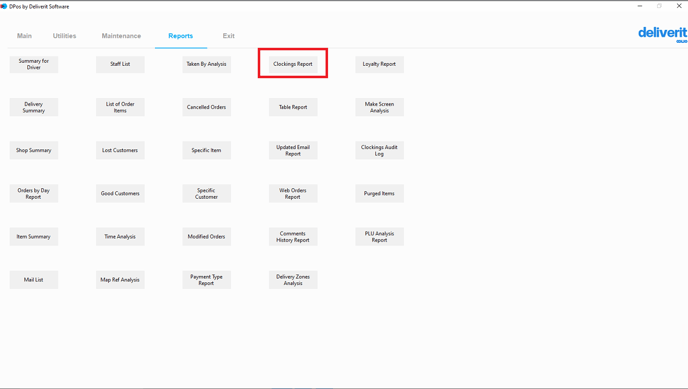Viewport: 688px width, 389px height.
Task: Go to the Maintenance tab
Action: (x=121, y=36)
